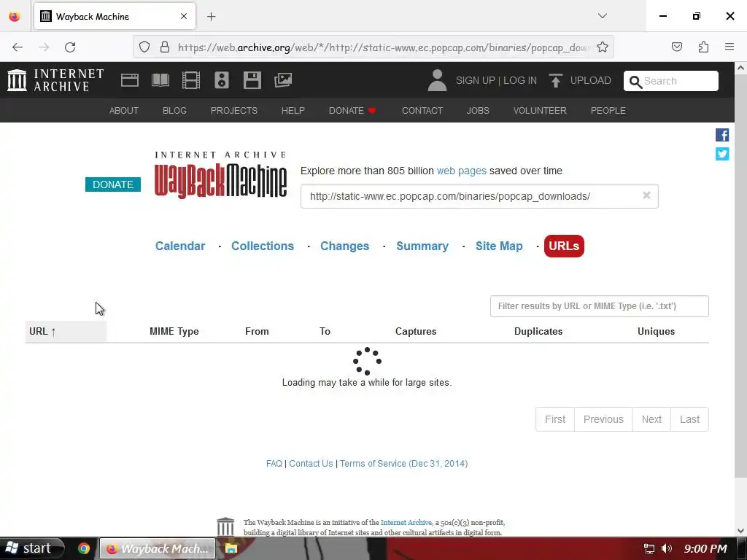Open the Firefox extensions puzzle icon
Image resolution: width=747 pixels, height=560 pixels.
[x=703, y=47]
